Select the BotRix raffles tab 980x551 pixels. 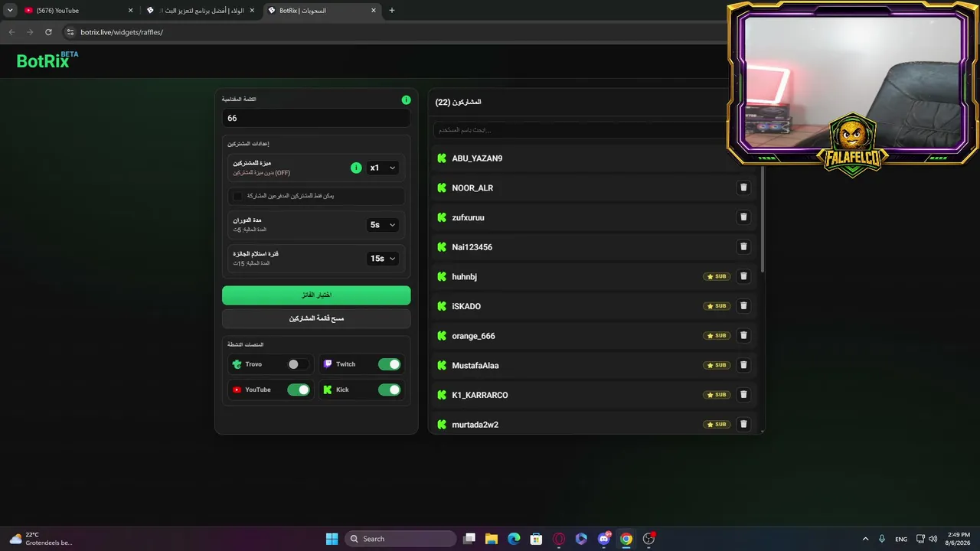pos(322,11)
